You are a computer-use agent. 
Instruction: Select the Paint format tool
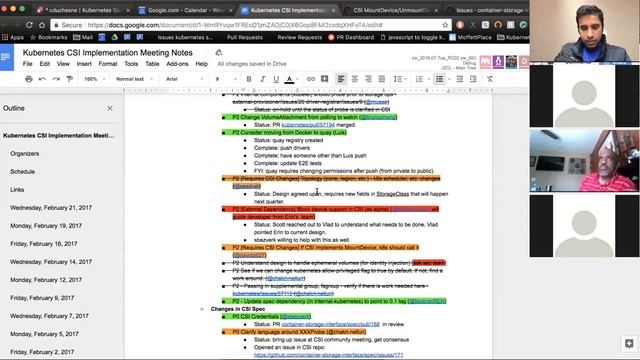coord(70,79)
